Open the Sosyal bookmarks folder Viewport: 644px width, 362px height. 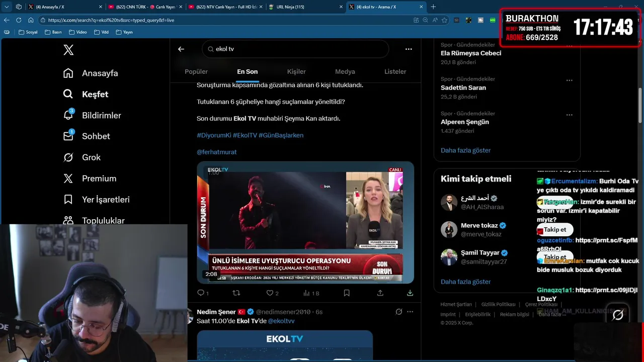[28, 32]
